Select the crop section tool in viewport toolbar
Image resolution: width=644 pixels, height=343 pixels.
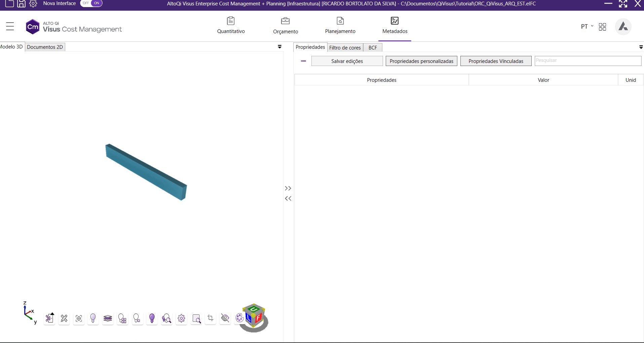coord(211,318)
